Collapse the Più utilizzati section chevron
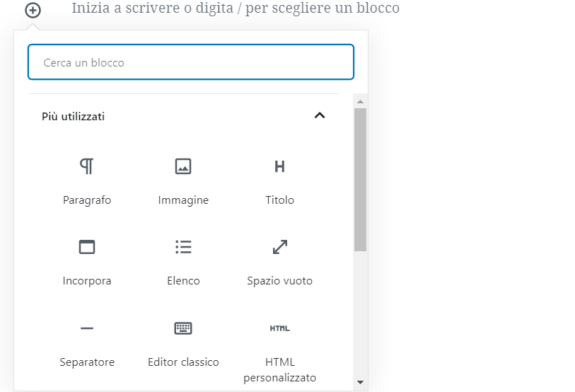The width and height of the screenshot is (575, 392). (320, 115)
